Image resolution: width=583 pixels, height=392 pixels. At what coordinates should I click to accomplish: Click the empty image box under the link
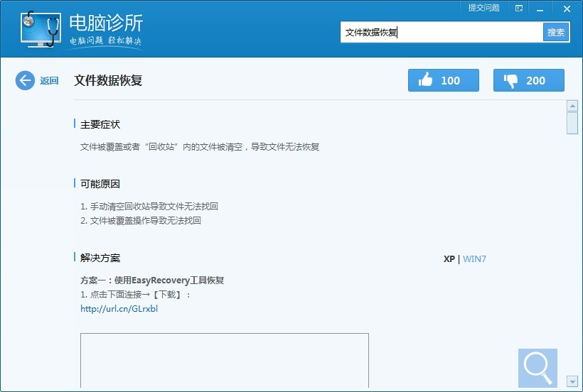[224, 360]
